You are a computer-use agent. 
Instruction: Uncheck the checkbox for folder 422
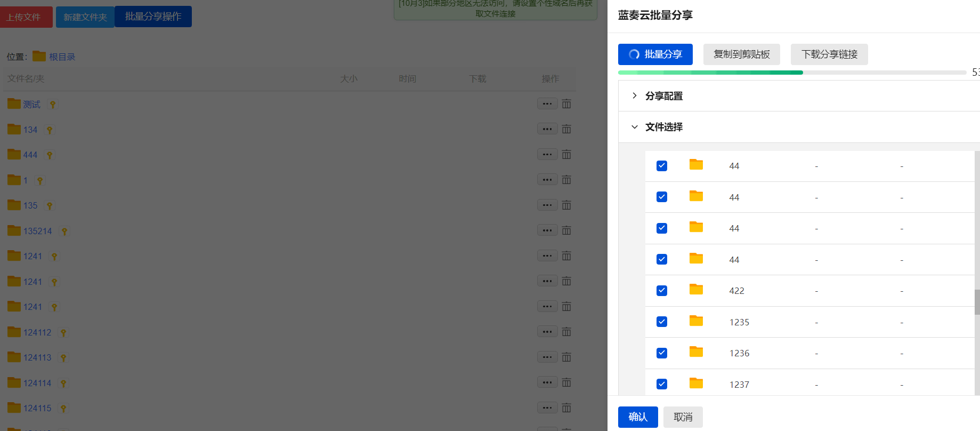[662, 291]
